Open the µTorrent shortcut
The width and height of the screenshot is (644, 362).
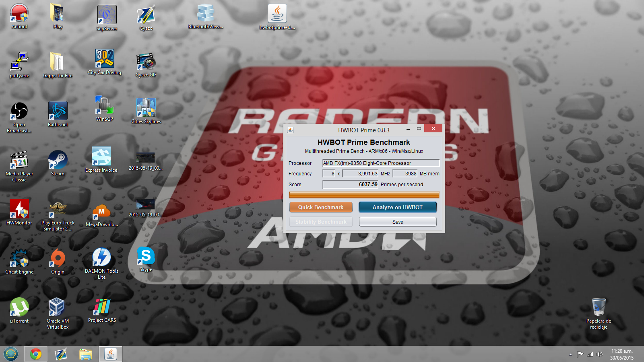tap(19, 311)
